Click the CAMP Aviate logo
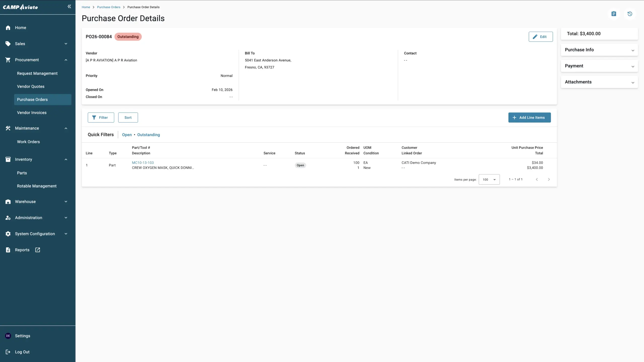Screen dimensions: 644x362 [20, 7]
